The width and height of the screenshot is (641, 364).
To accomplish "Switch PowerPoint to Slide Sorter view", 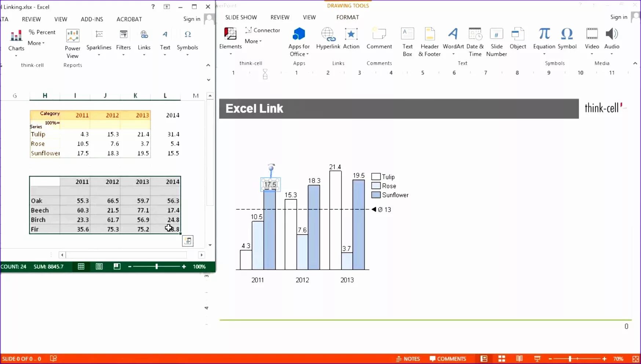I will [502, 359].
